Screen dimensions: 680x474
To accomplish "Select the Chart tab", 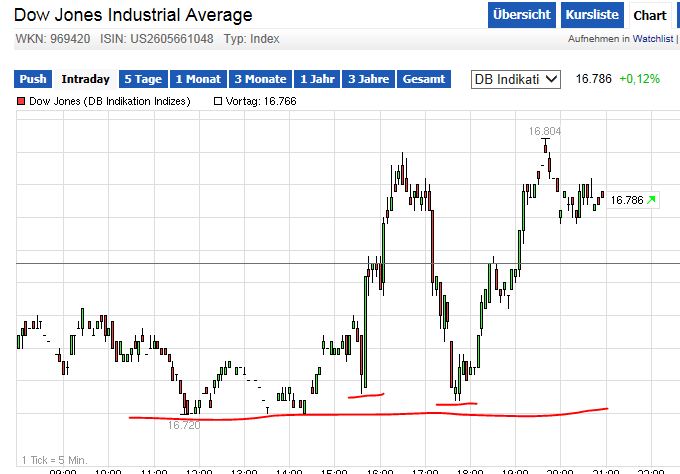I will [650, 15].
